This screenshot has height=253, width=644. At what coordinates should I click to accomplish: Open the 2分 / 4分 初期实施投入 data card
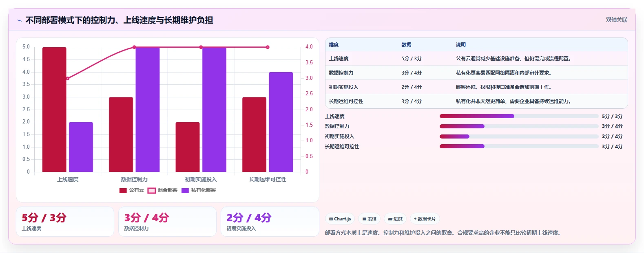pyautogui.click(x=270, y=222)
